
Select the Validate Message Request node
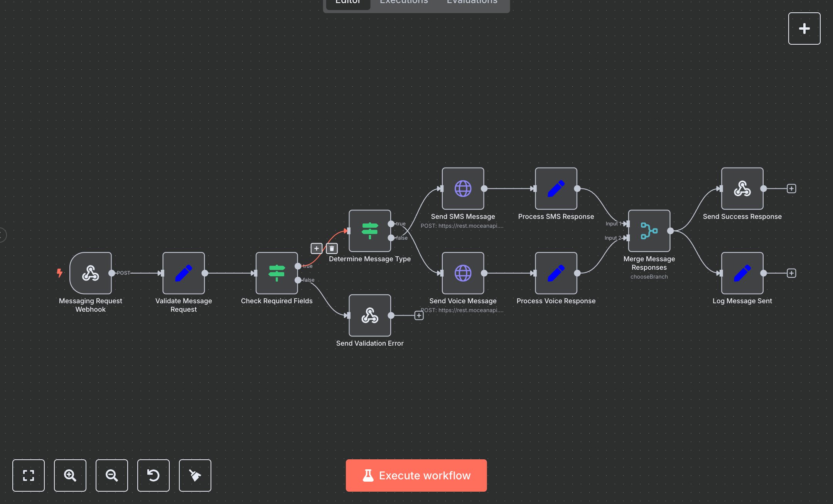[184, 273]
